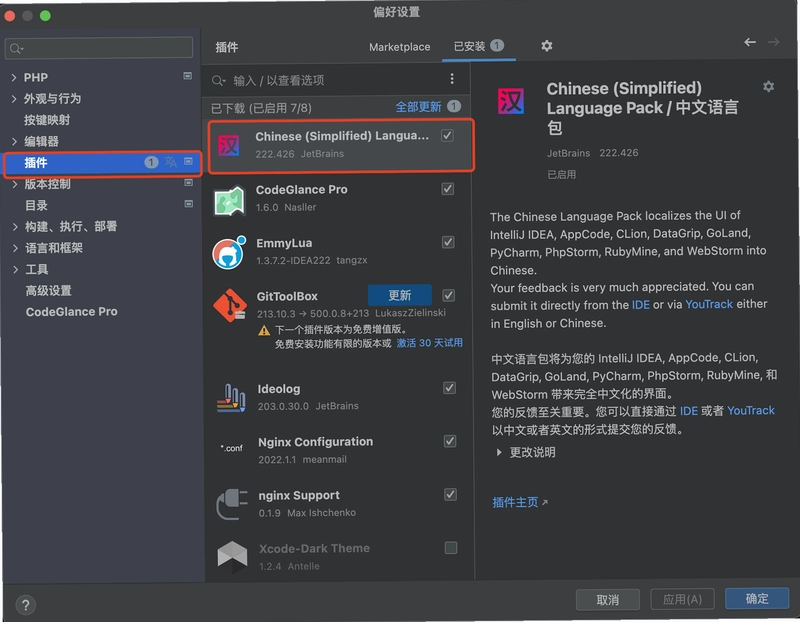This screenshot has width=800, height=622.
Task: Click the EmmyLua plugin icon
Action: [x=229, y=253]
